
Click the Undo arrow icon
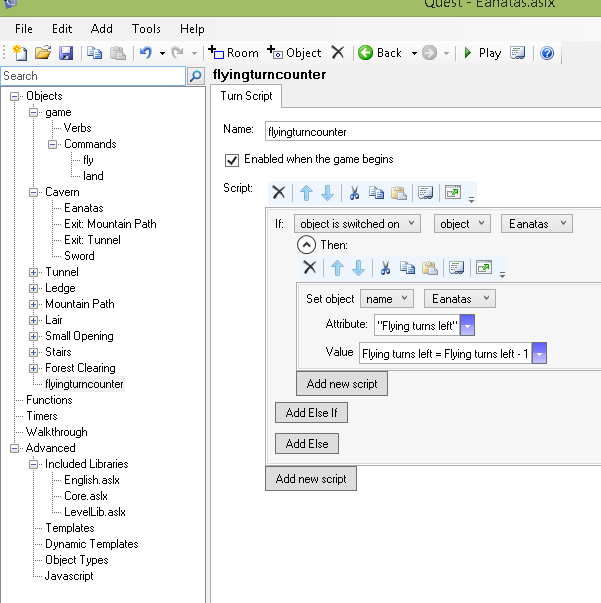pyautogui.click(x=146, y=53)
